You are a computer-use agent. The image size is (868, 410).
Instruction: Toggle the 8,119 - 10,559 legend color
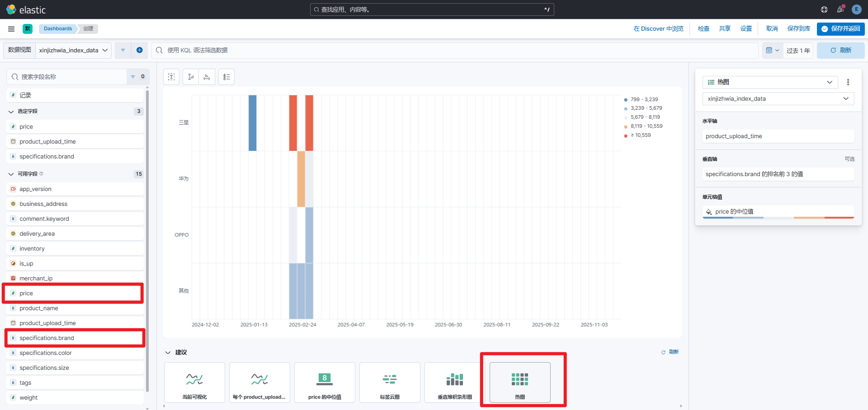click(x=626, y=126)
